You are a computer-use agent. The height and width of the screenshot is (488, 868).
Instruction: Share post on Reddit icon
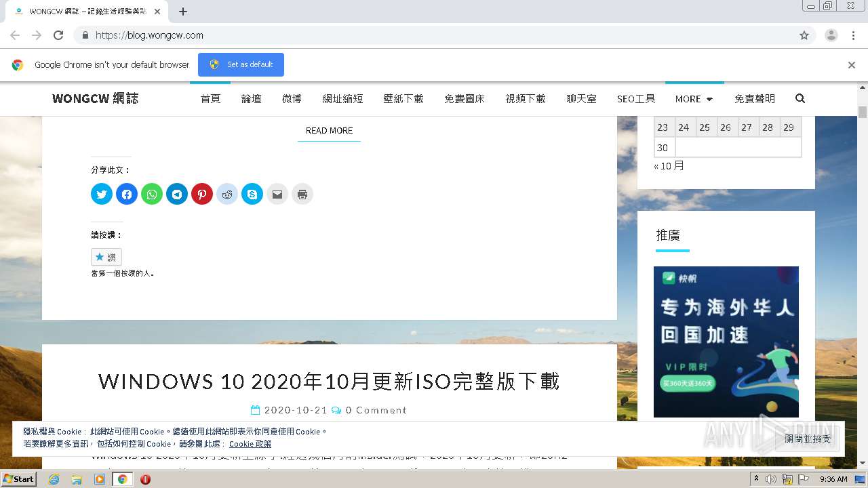pyautogui.click(x=227, y=195)
